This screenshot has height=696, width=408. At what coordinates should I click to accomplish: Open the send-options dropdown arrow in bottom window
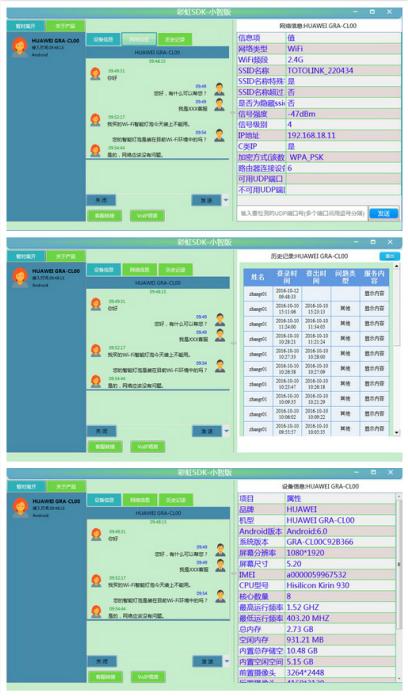[x=226, y=661]
